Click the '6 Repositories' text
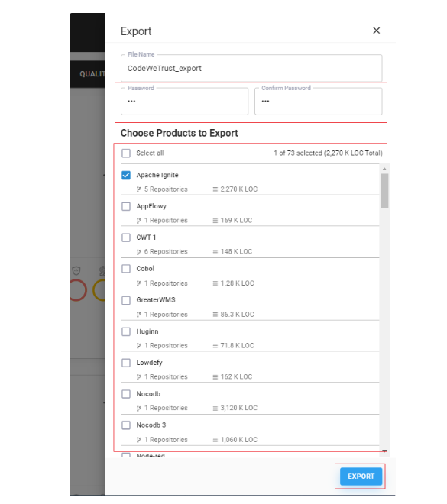 pos(166,252)
